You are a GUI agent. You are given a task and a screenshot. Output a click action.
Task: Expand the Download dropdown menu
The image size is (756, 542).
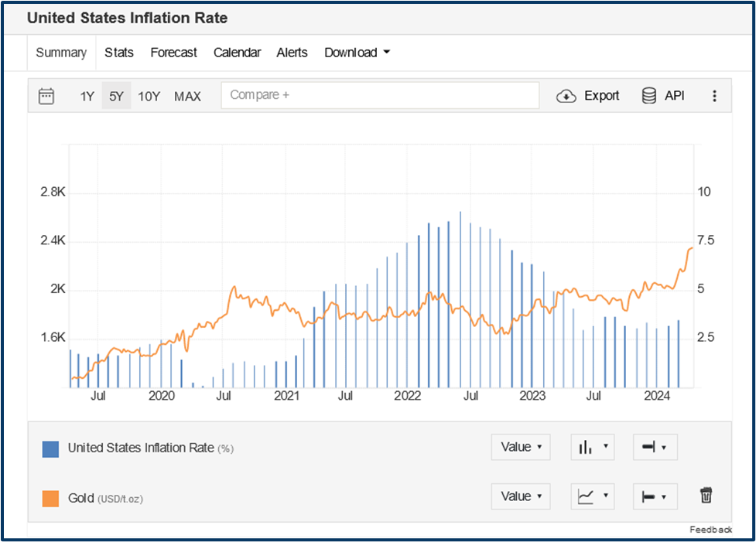pyautogui.click(x=357, y=53)
